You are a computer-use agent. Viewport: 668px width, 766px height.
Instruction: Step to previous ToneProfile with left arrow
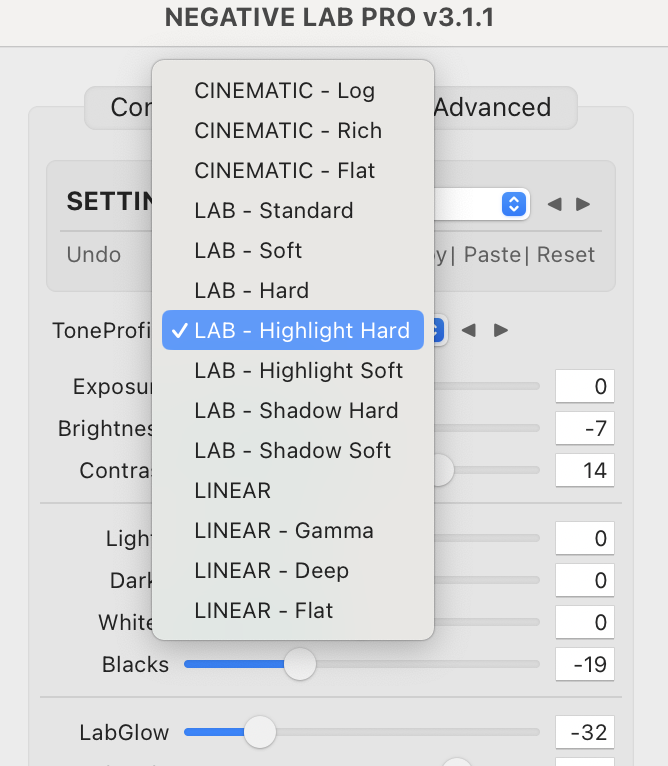pyautogui.click(x=469, y=330)
